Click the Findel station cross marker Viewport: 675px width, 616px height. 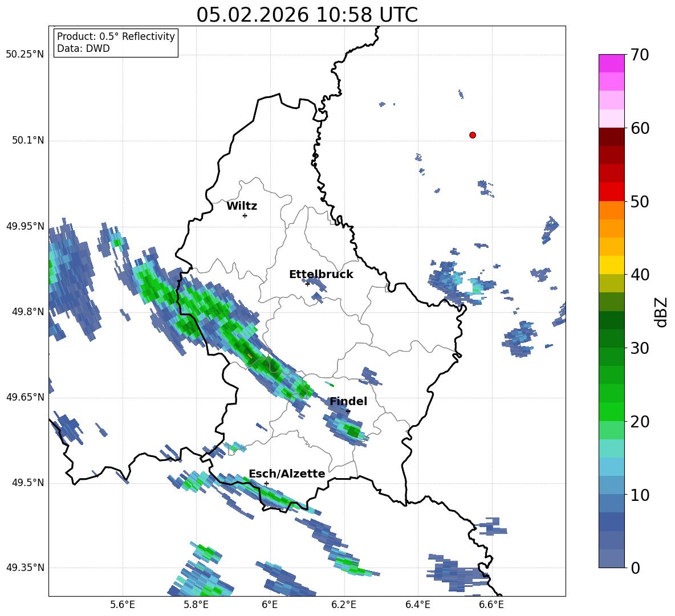click(348, 411)
